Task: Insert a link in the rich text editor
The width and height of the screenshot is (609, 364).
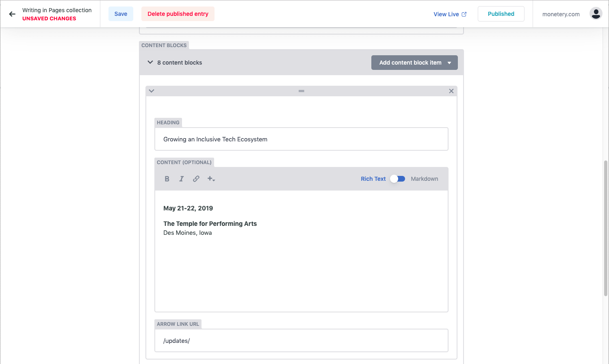Action: click(x=196, y=179)
